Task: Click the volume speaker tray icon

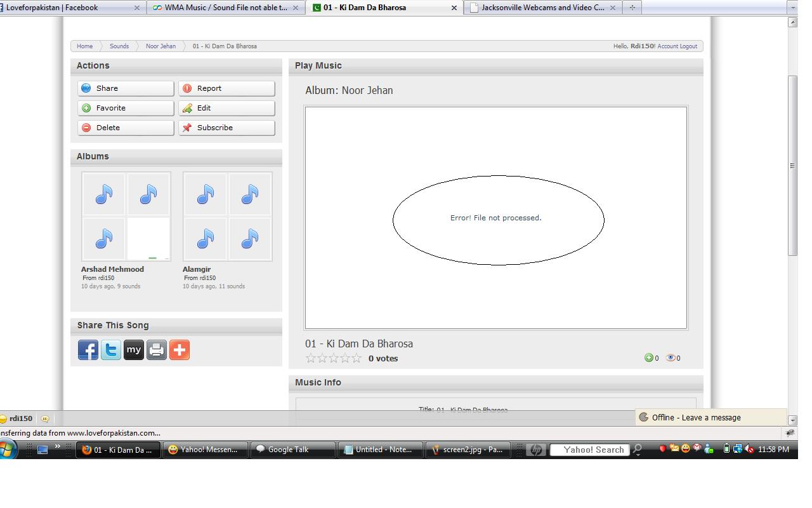Action: (x=749, y=450)
